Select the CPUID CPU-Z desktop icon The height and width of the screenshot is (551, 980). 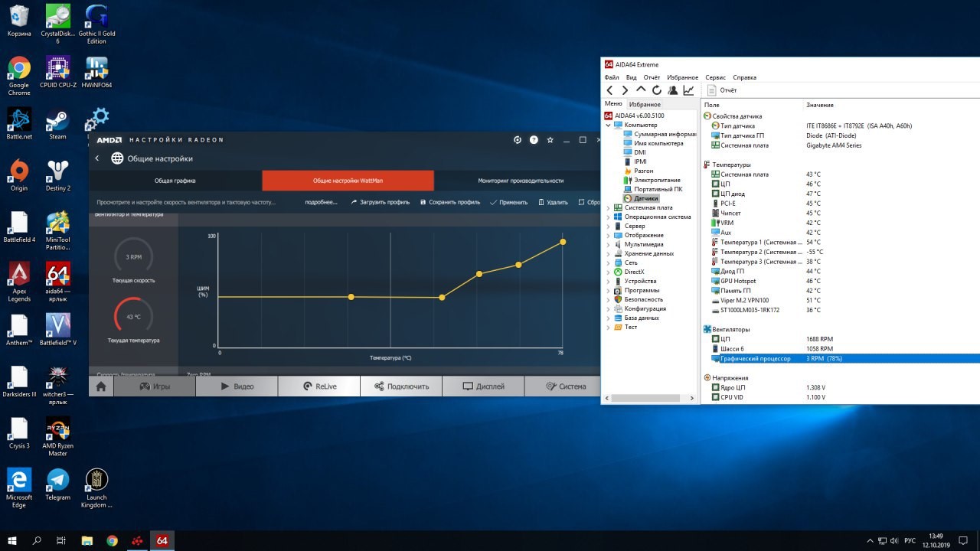coord(58,73)
